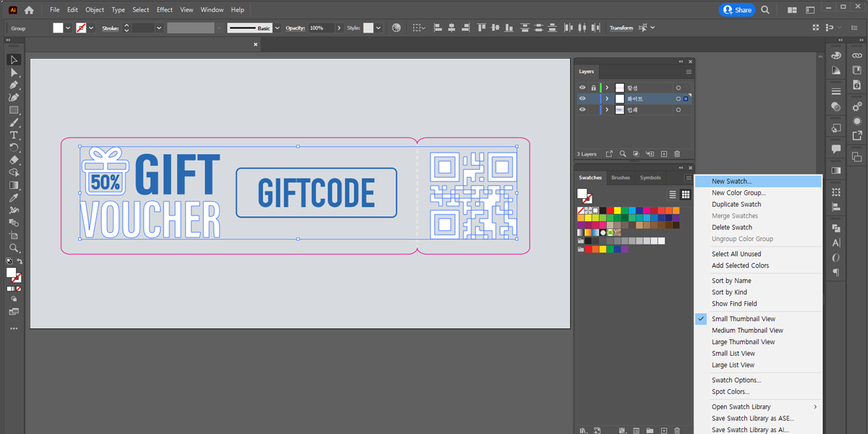
Task: Swap fill and stroke arrows
Action: coord(20,261)
